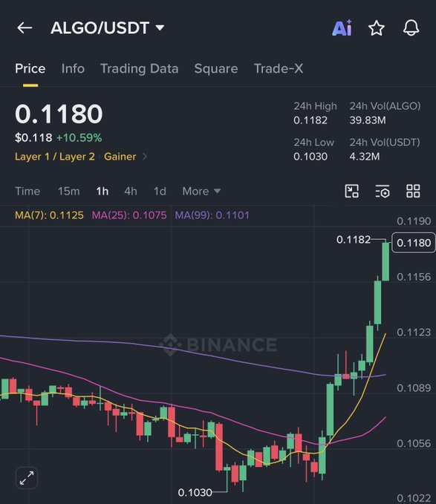Select the 15m chart interval
This screenshot has height=504, width=436.
(69, 192)
